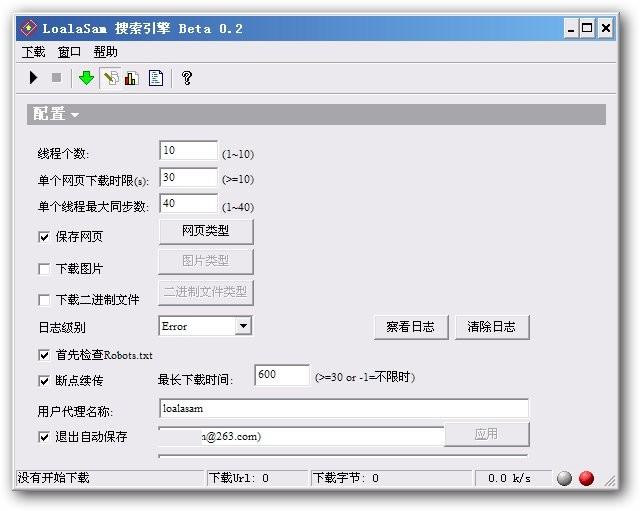Minimize the LoalaSam window

tap(571, 28)
